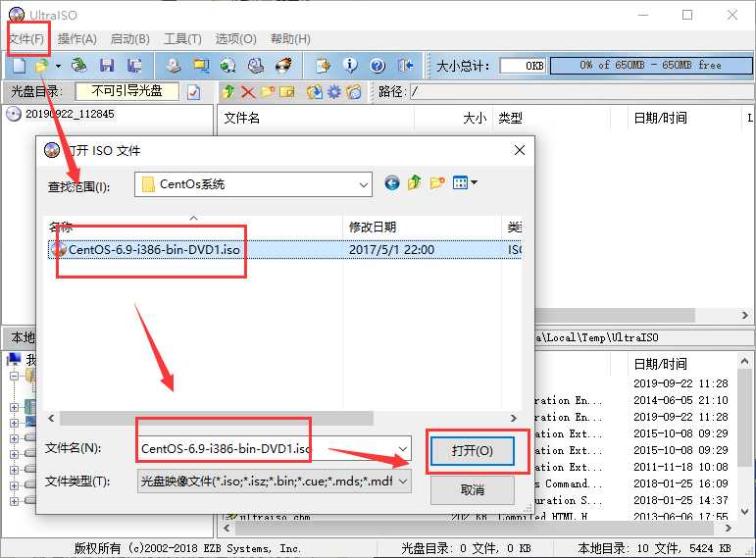Expand the 文件类型 filter dropdown
756x558 pixels.
click(x=404, y=481)
